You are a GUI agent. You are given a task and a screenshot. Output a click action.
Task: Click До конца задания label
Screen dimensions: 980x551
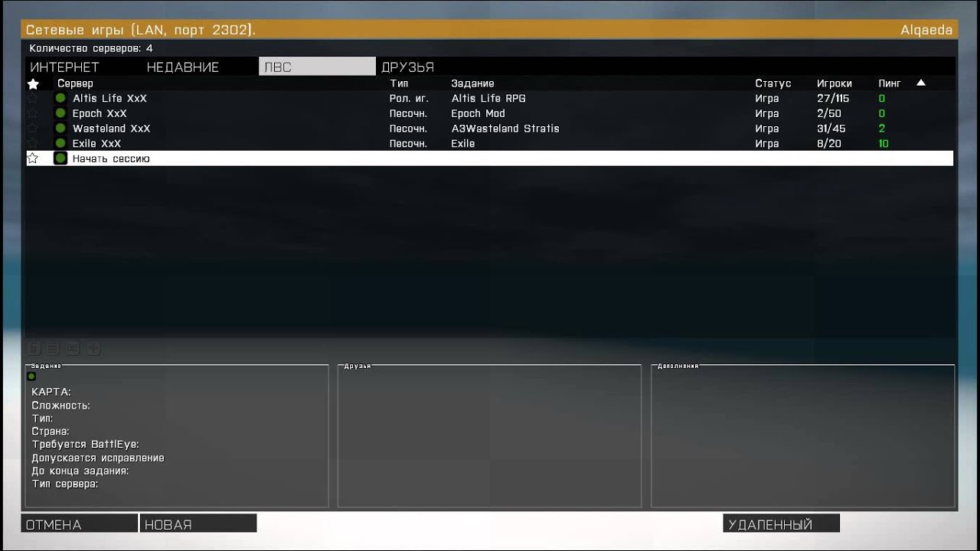click(80, 471)
